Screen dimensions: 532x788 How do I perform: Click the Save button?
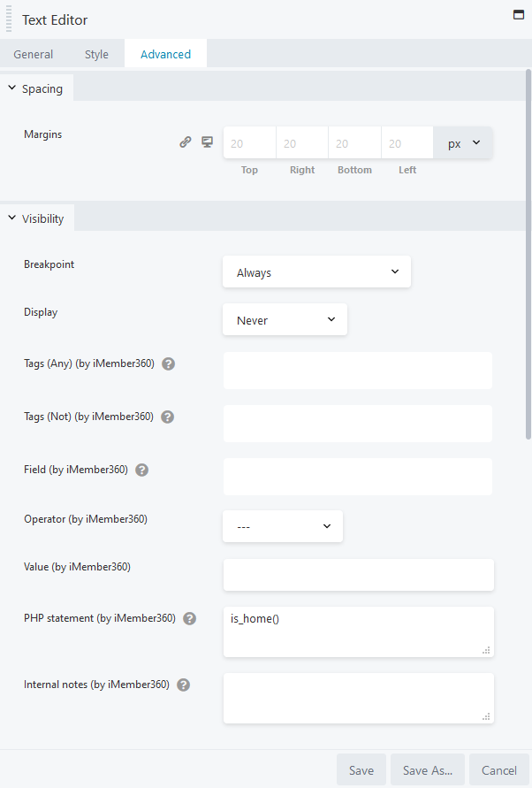(x=361, y=769)
